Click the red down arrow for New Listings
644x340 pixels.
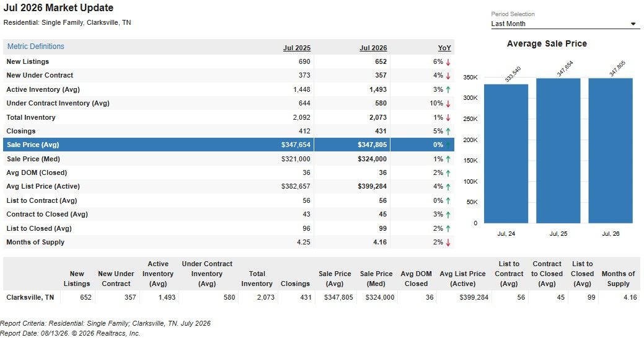(448, 62)
